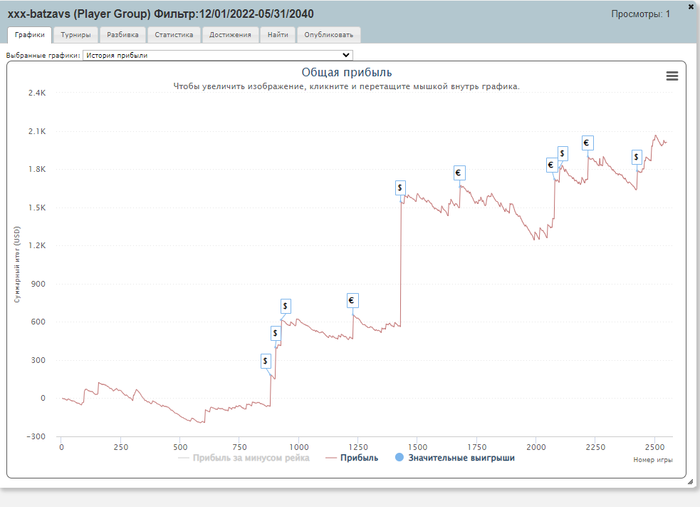Switch to the Графики tab
Image resolution: width=700 pixels, height=507 pixels.
29,35
